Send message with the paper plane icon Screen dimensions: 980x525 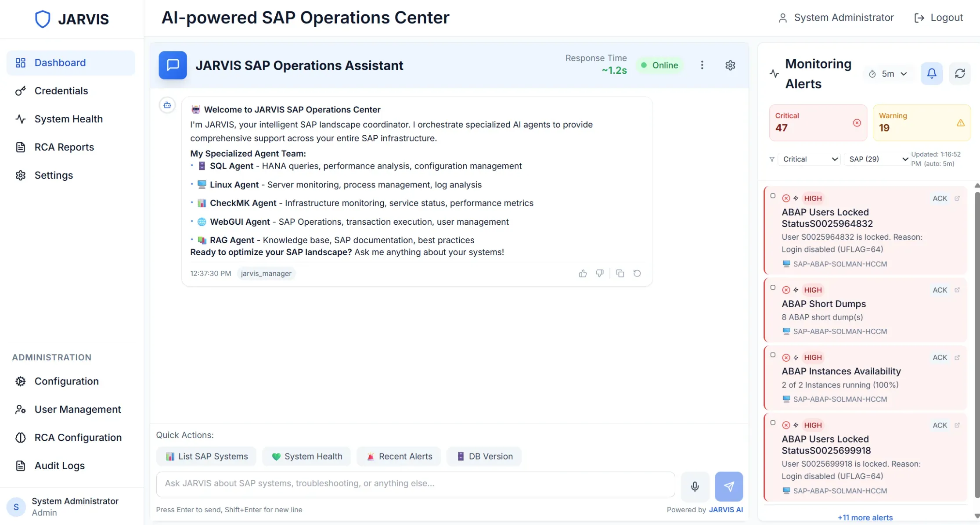pyautogui.click(x=728, y=486)
